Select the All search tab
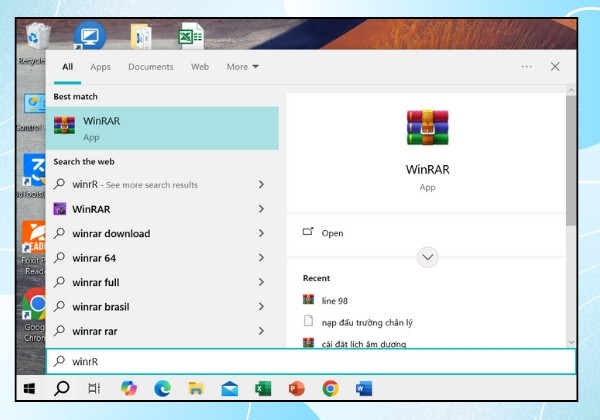 (x=67, y=67)
